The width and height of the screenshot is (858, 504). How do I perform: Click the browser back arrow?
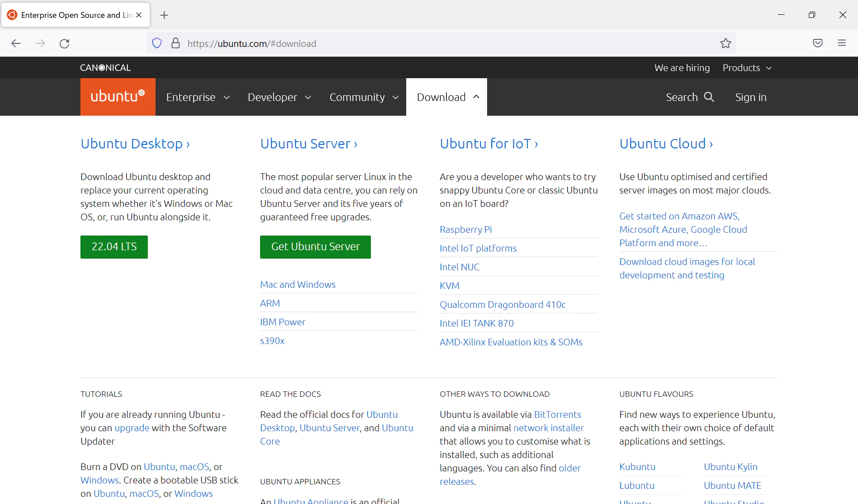pyautogui.click(x=16, y=43)
